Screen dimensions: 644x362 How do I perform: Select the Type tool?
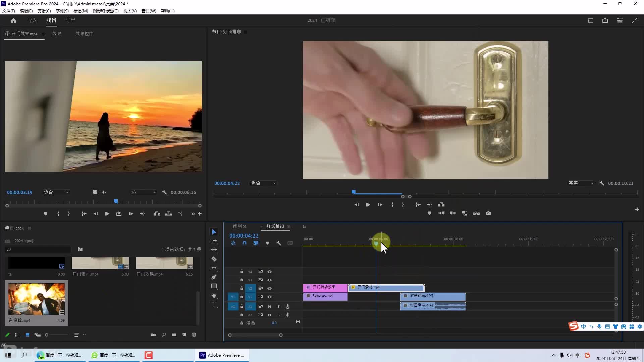click(214, 304)
